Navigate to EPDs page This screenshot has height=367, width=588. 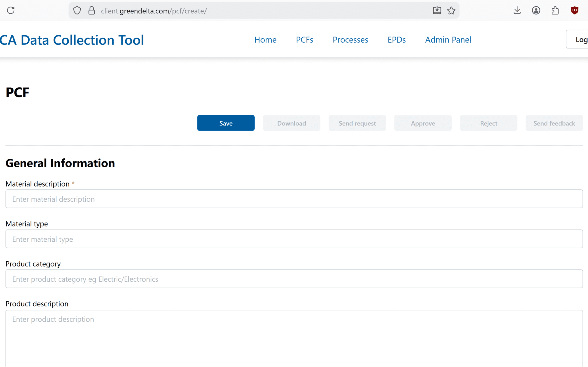click(396, 40)
